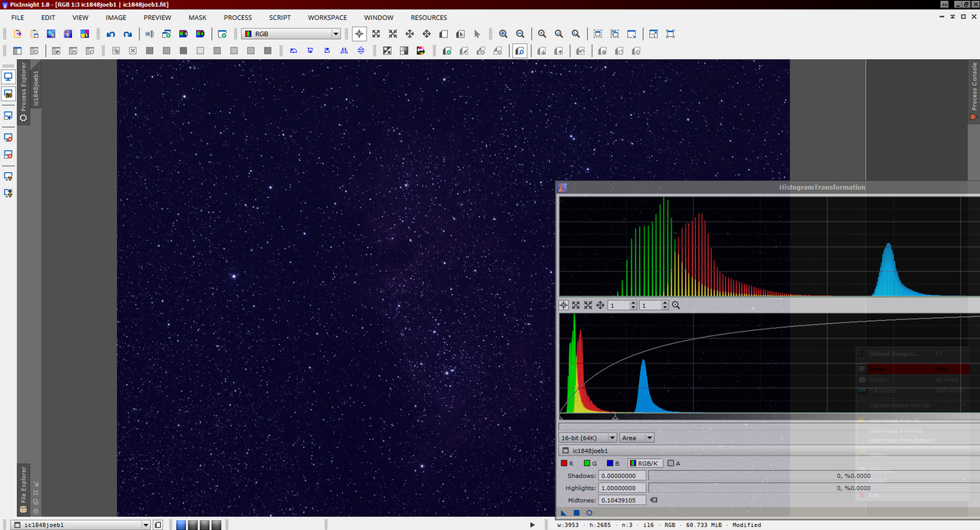Screen dimensions: 980x530
Task: Click the second monitor icon in left sidebar
Action: click(8, 93)
